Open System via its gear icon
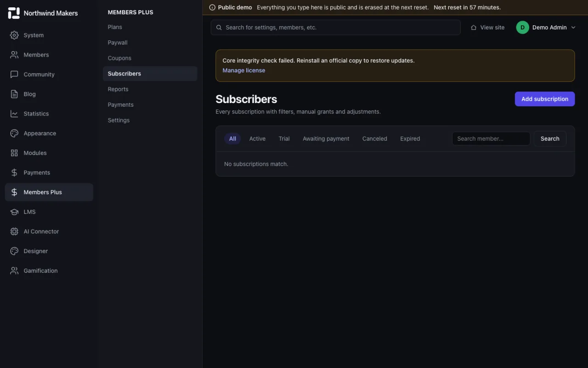The height and width of the screenshot is (368, 588). [x=14, y=35]
